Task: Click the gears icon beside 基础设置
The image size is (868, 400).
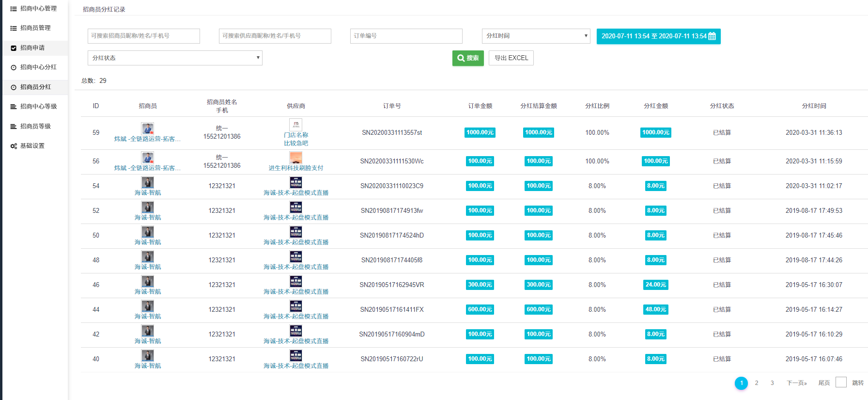Action: point(14,146)
